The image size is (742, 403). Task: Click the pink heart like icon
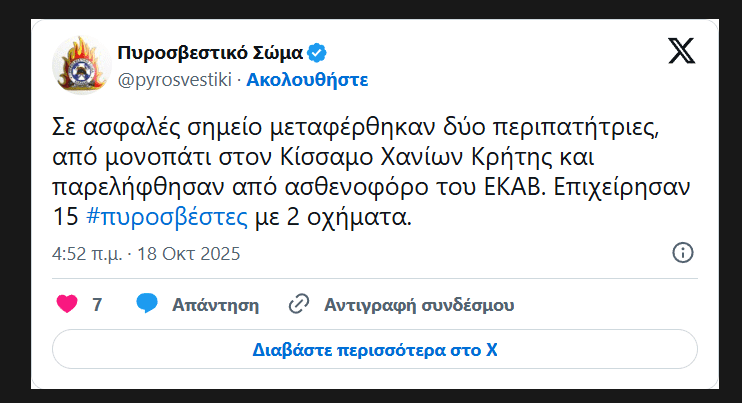coord(67,304)
